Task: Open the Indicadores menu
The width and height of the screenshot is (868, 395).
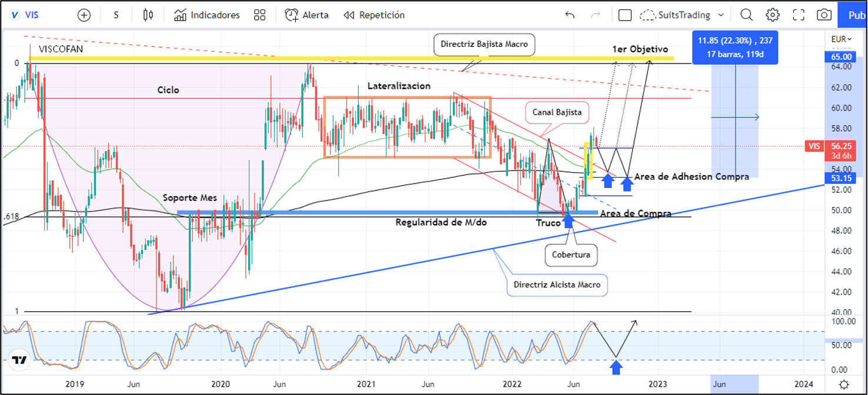Action: coord(207,15)
